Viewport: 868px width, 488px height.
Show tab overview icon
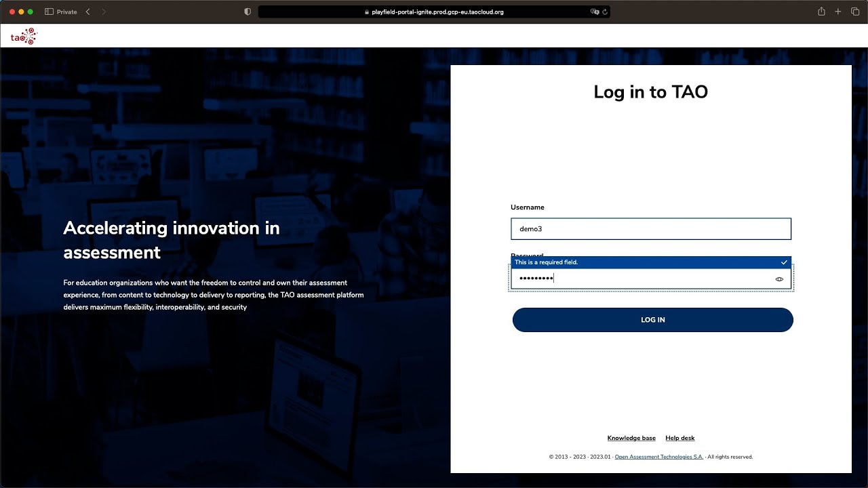[x=855, y=12]
